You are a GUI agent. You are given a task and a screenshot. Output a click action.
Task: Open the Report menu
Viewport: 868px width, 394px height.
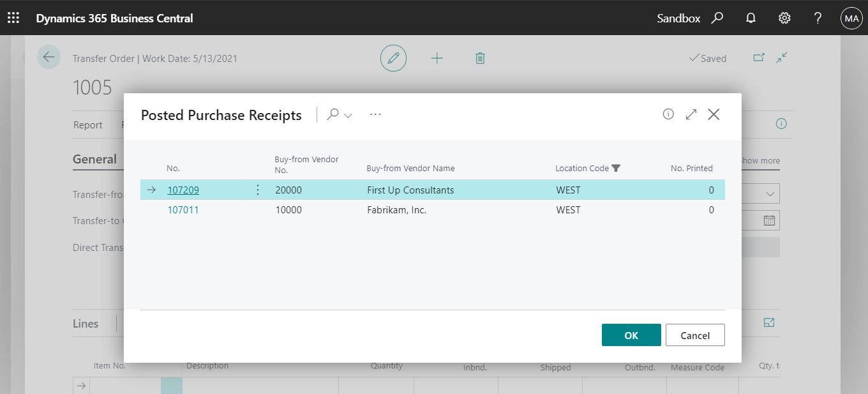88,125
